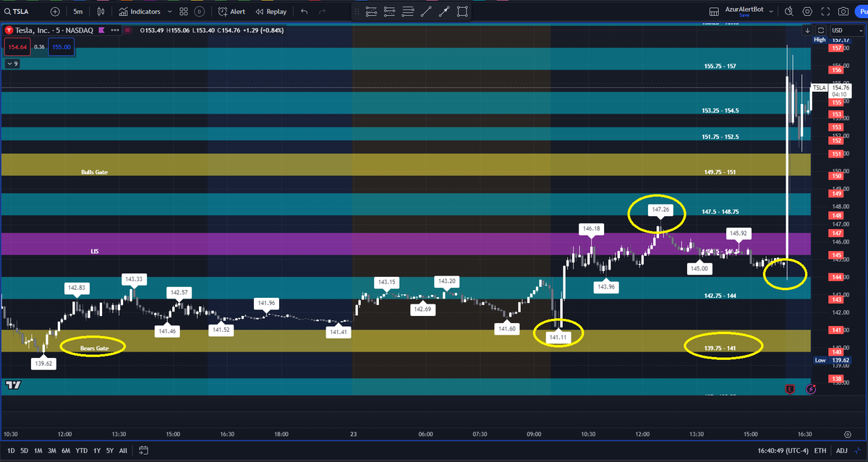Screen dimensions: 868x462
Task: Click the down arrow price scale button
Action: (807, 30)
